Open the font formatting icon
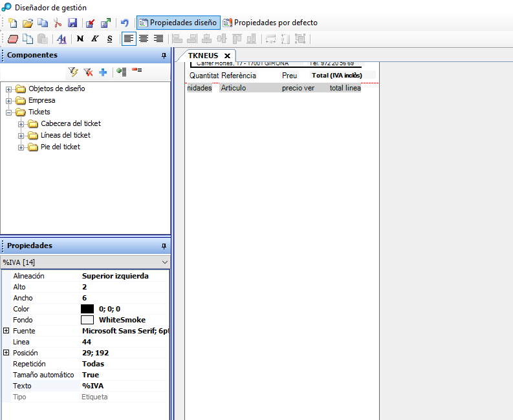Image resolution: width=513 pixels, height=420 pixels. point(61,39)
